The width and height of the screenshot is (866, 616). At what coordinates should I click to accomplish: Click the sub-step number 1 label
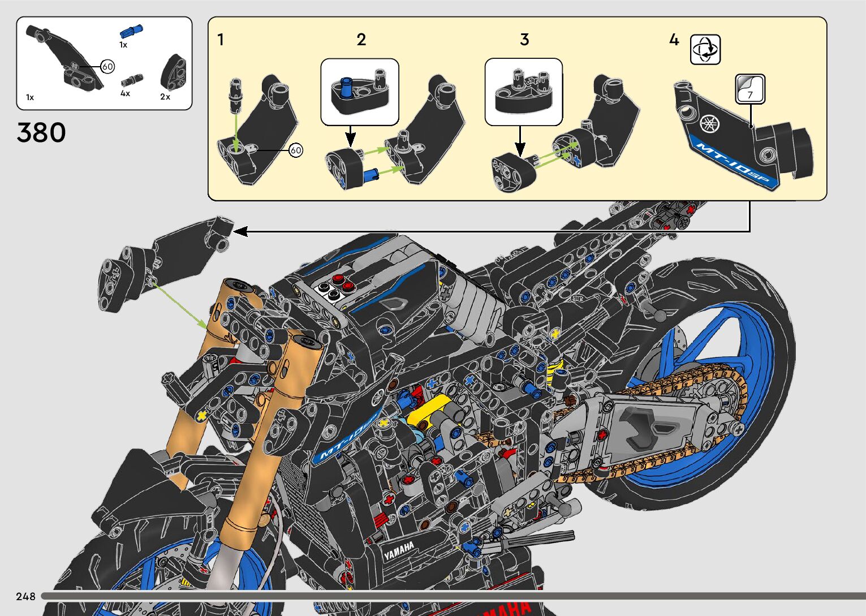[x=221, y=40]
